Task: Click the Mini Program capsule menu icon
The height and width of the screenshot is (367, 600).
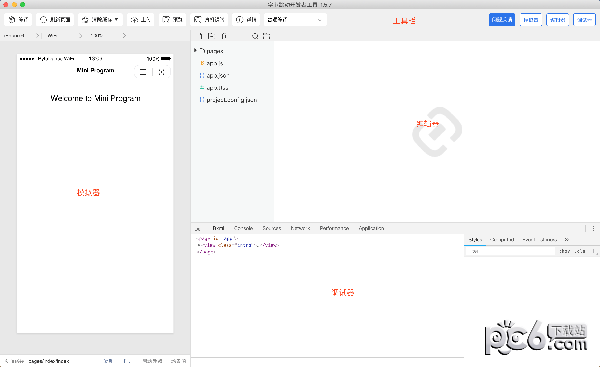Action: [x=143, y=72]
